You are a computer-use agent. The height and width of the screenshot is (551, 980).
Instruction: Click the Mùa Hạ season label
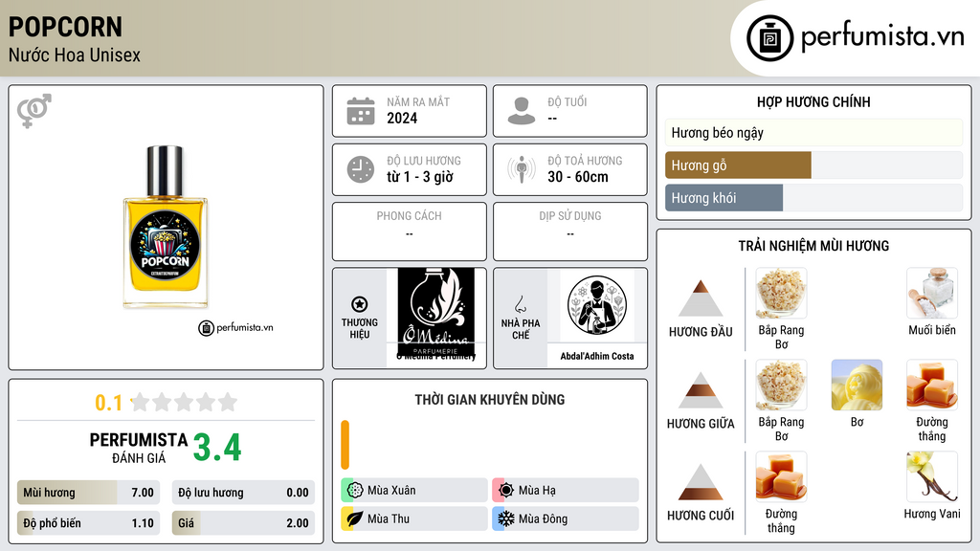pos(537,491)
